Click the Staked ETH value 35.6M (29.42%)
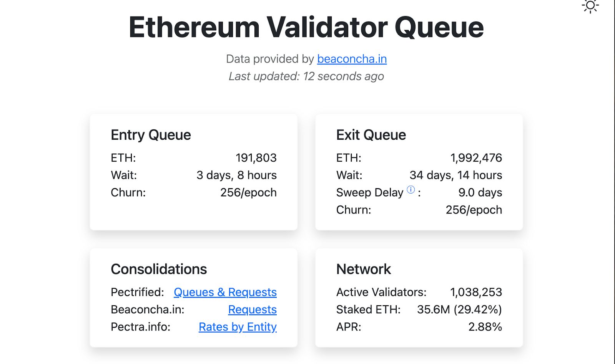This screenshot has height=364, width=615. (x=459, y=309)
